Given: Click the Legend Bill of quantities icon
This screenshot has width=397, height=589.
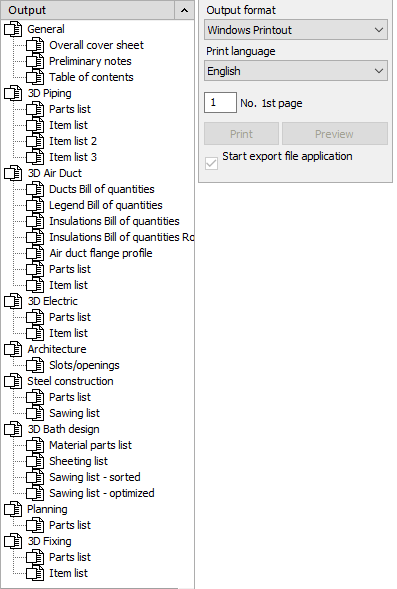Looking at the screenshot, I should click(x=35, y=205).
